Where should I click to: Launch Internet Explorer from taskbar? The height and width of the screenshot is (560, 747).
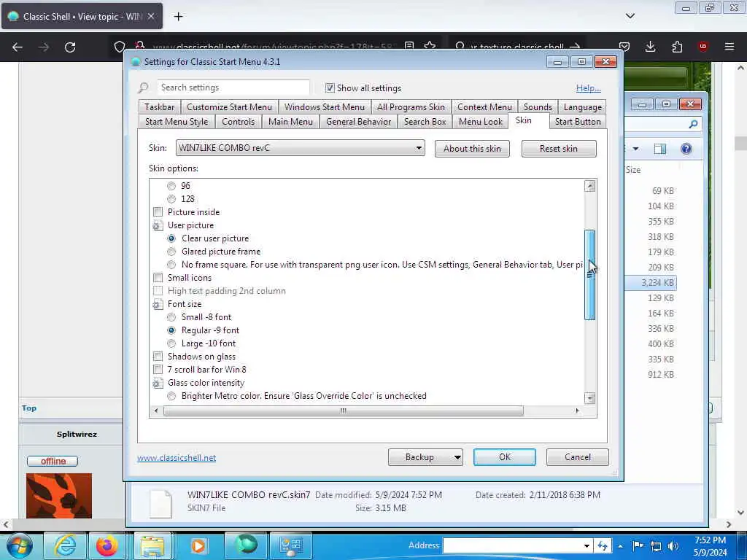[65, 545]
